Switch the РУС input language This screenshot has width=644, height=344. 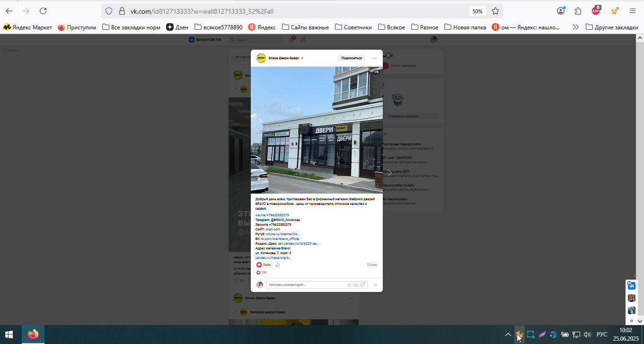click(x=602, y=335)
